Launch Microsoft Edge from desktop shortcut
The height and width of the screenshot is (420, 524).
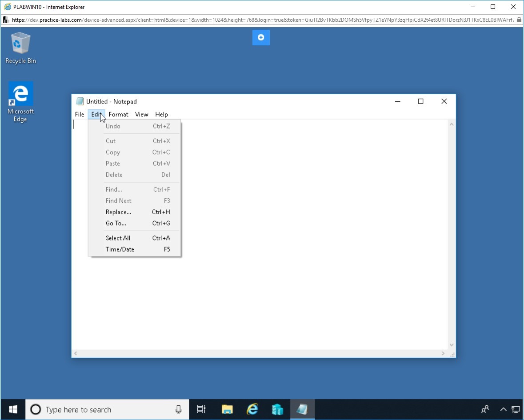coord(21,102)
